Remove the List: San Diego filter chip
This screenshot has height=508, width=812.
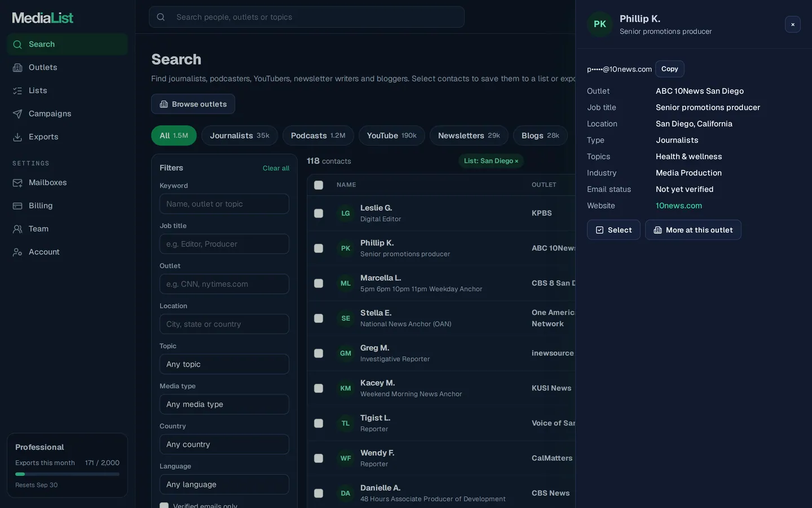click(x=517, y=161)
